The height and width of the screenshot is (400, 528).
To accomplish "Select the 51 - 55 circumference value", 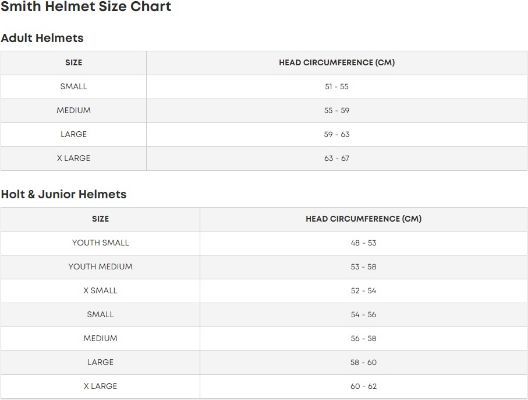I will [337, 87].
